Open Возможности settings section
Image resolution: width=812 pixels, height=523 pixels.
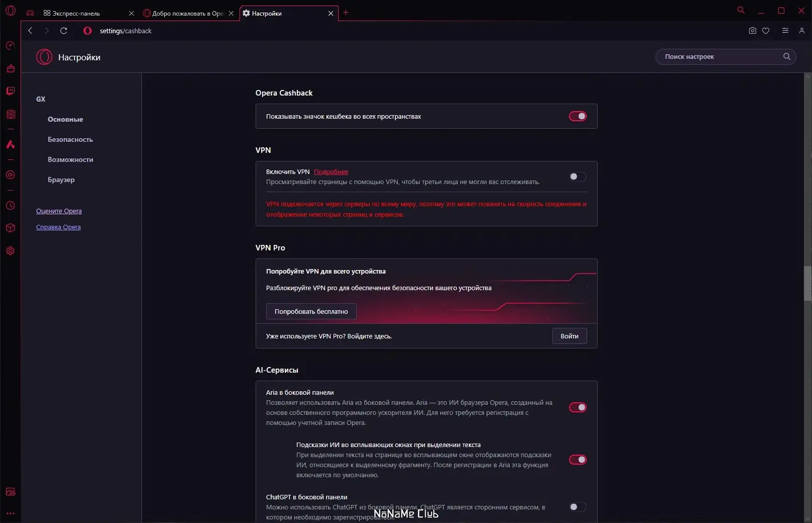point(70,159)
